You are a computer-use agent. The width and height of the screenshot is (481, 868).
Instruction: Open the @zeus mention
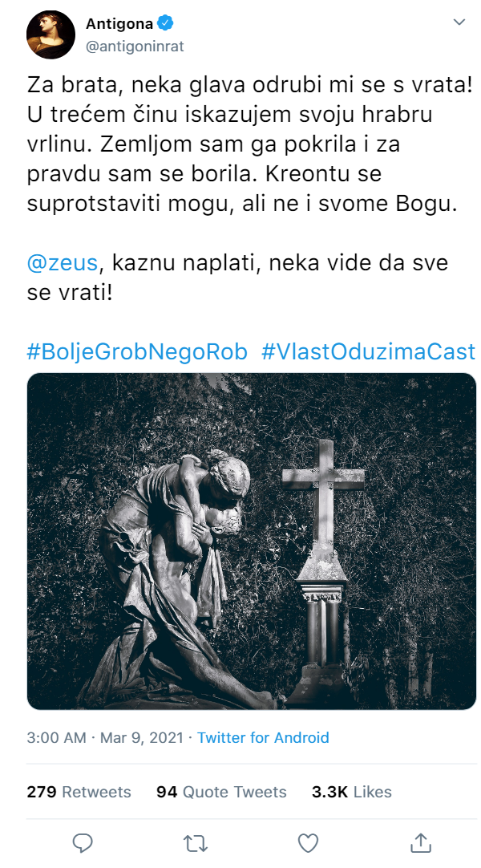pos(62,262)
